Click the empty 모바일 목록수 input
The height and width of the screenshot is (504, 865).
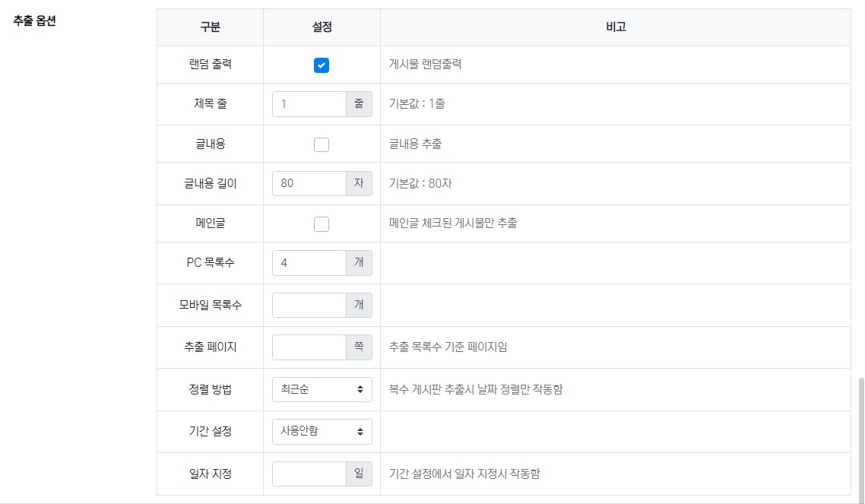tap(309, 306)
